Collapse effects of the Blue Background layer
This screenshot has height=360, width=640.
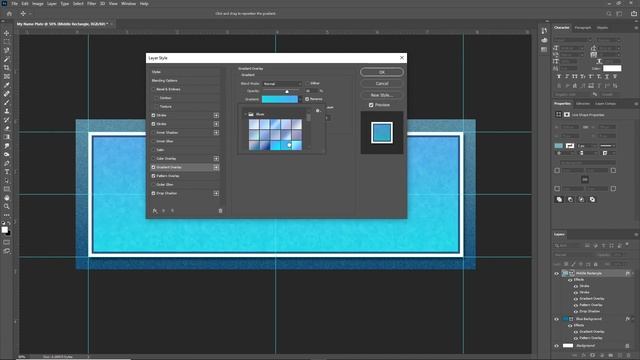click(633, 319)
